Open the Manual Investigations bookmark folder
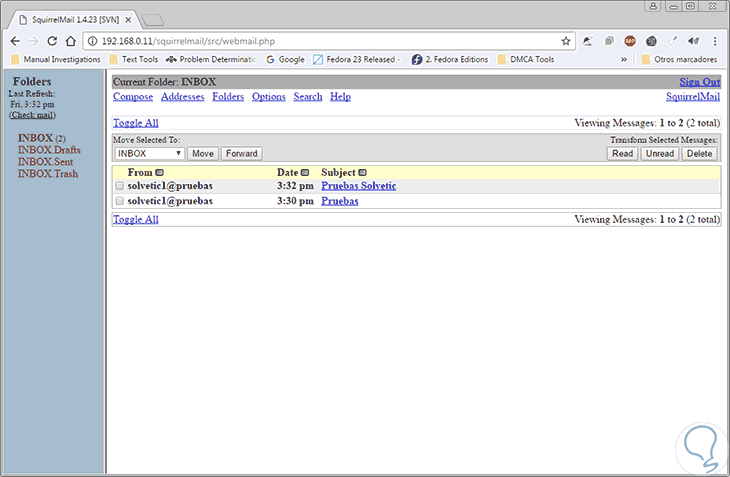730x477 pixels. click(x=55, y=60)
